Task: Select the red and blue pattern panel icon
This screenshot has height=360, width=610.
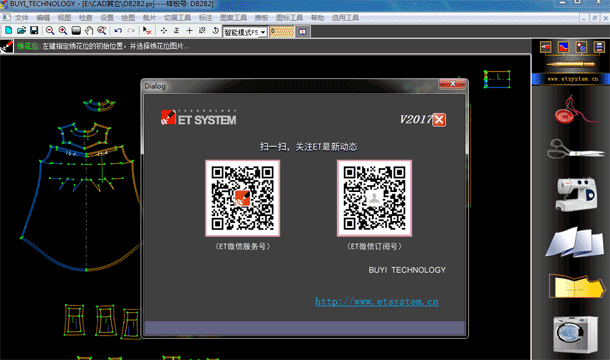Action: tap(563, 47)
